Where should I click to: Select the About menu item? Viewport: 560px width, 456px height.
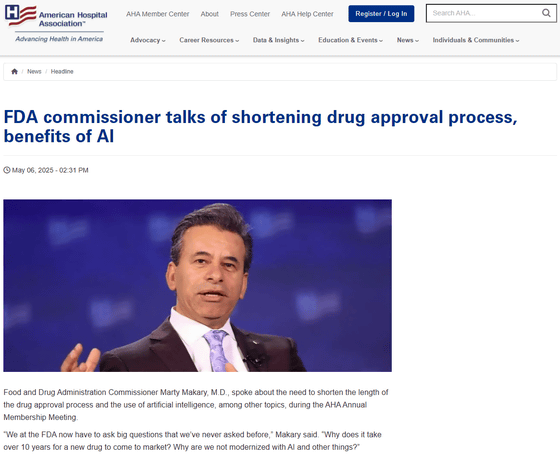click(x=209, y=14)
